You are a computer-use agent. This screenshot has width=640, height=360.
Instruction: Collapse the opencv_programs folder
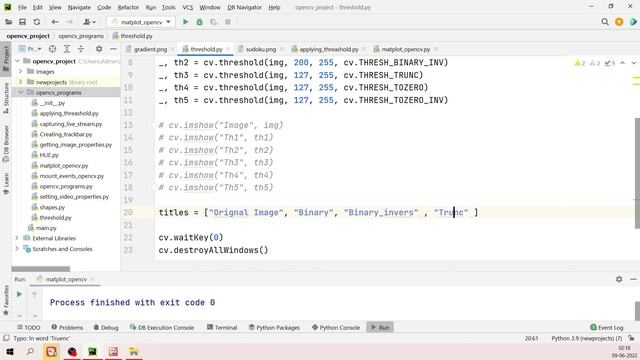[20, 93]
